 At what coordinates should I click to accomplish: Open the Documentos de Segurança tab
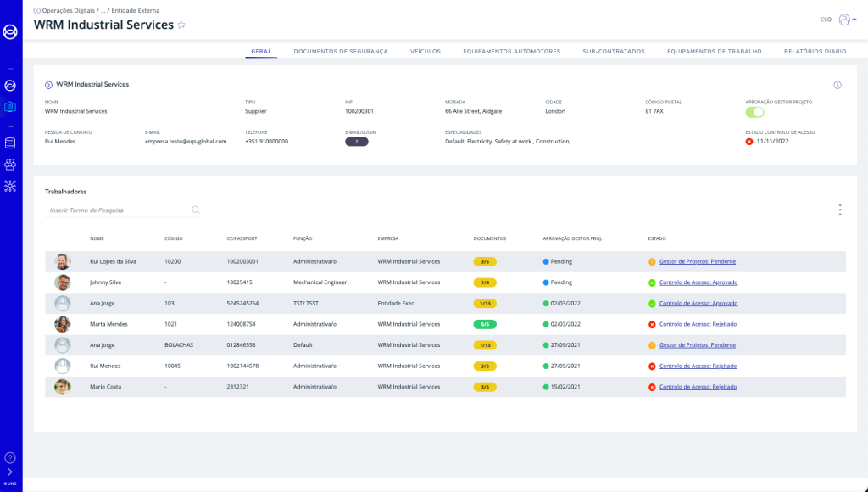pyautogui.click(x=341, y=52)
